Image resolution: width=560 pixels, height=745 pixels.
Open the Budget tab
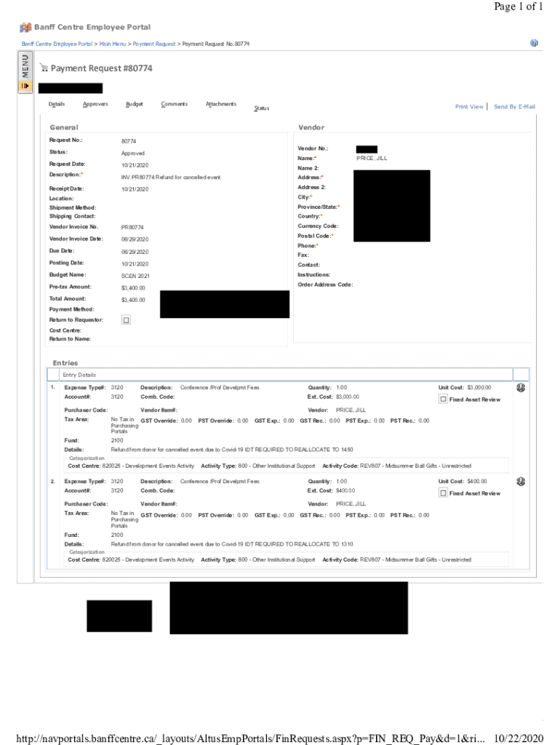[134, 105]
